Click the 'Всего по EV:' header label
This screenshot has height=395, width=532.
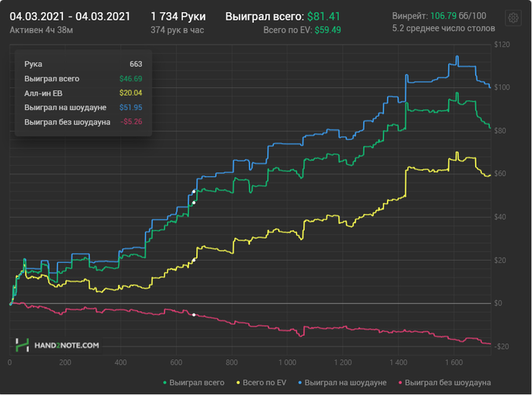coord(287,30)
